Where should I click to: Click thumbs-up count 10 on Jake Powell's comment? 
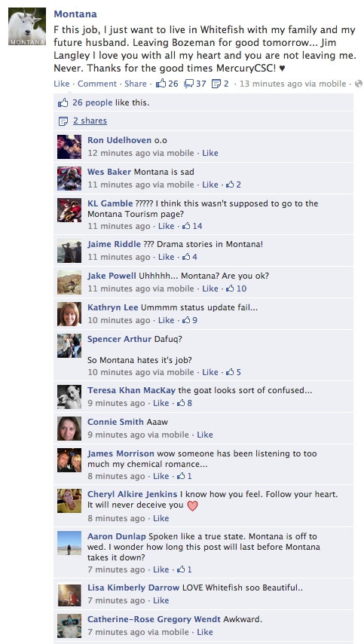(236, 288)
